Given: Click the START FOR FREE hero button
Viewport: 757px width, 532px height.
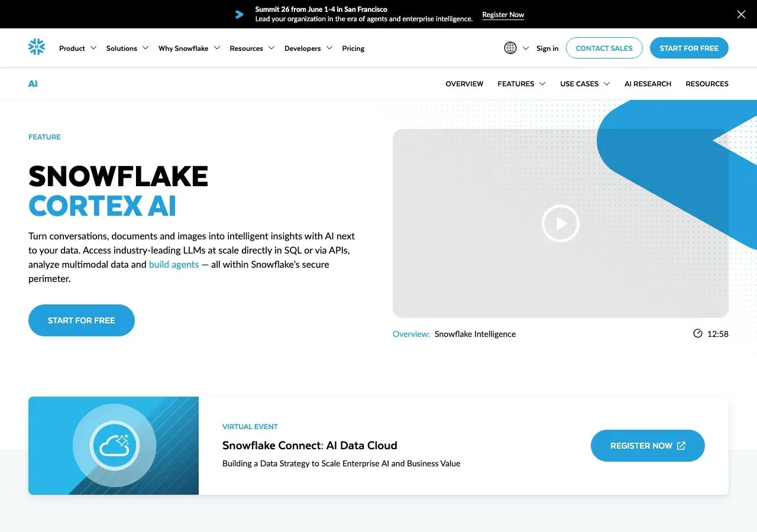Looking at the screenshot, I should tap(81, 320).
